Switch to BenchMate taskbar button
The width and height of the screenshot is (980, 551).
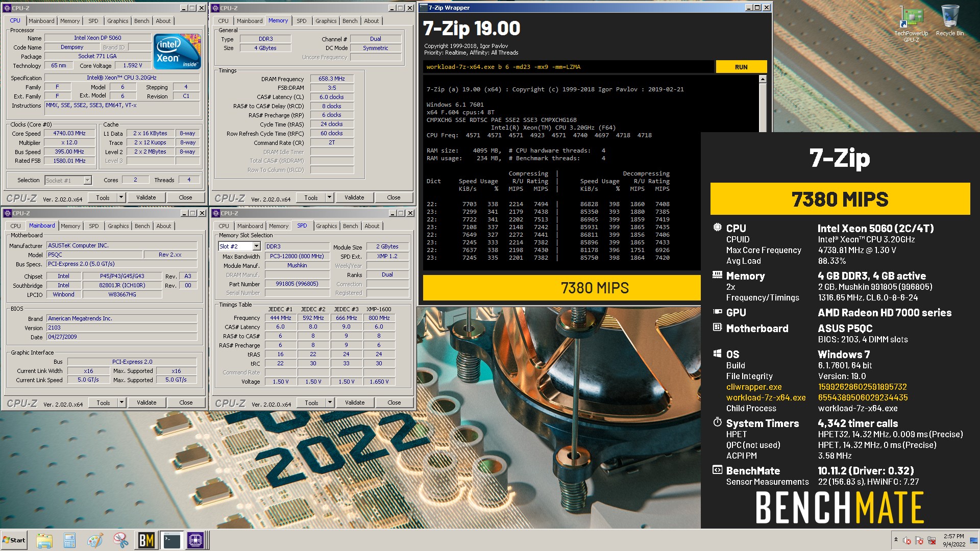[x=146, y=540]
